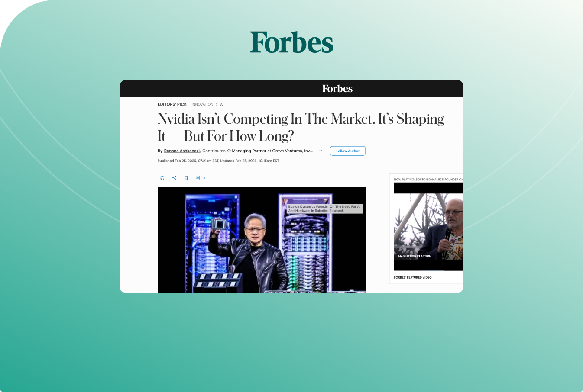Viewport: 583px width, 392px height.
Task: Click the Forbes' Featured Video label
Action: point(413,277)
